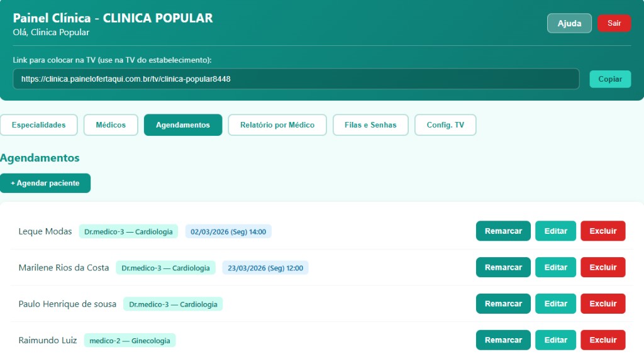The image size is (644, 364).
Task: Edit Marilene Rios da Costa appointment
Action: [555, 267]
